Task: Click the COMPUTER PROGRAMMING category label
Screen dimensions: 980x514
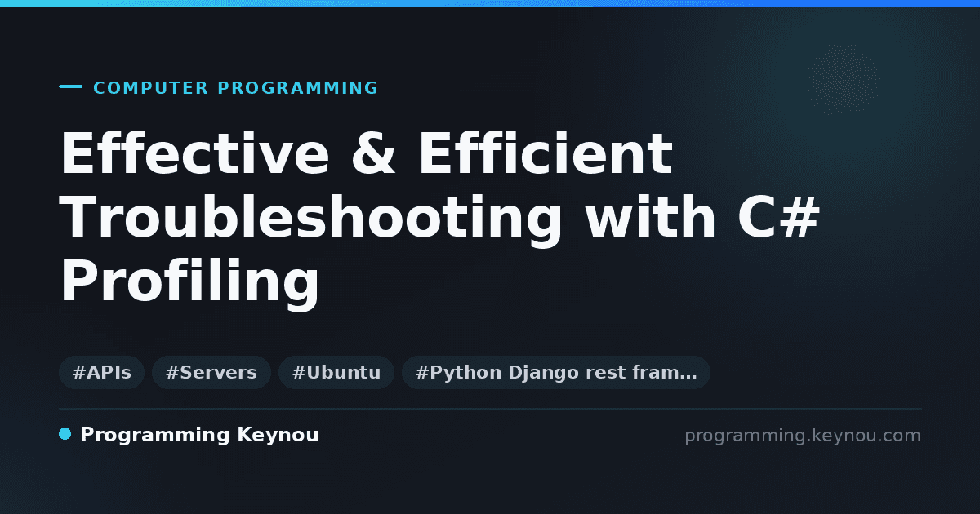Action: pos(236,88)
